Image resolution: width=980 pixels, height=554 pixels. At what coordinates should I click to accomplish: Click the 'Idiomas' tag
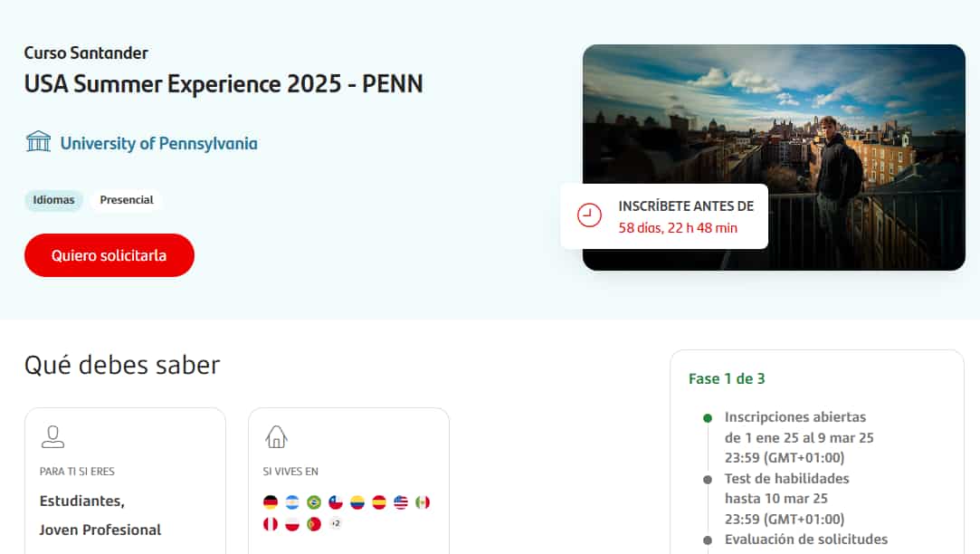(x=53, y=200)
